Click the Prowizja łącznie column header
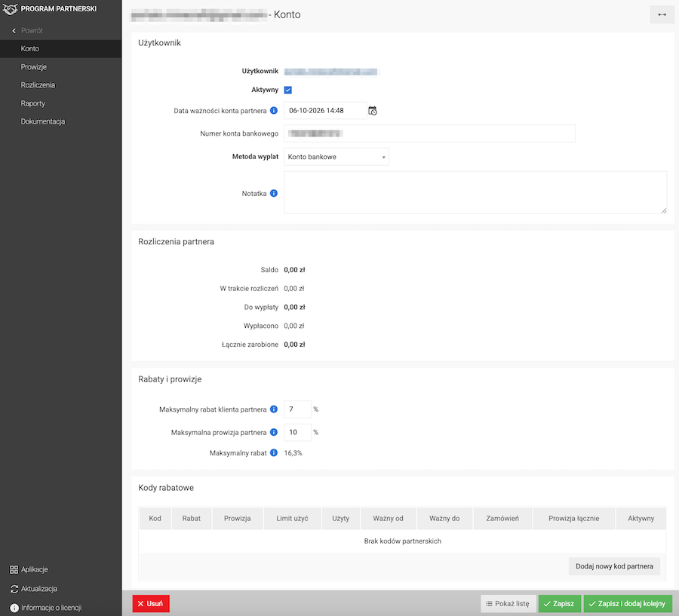 tap(574, 518)
